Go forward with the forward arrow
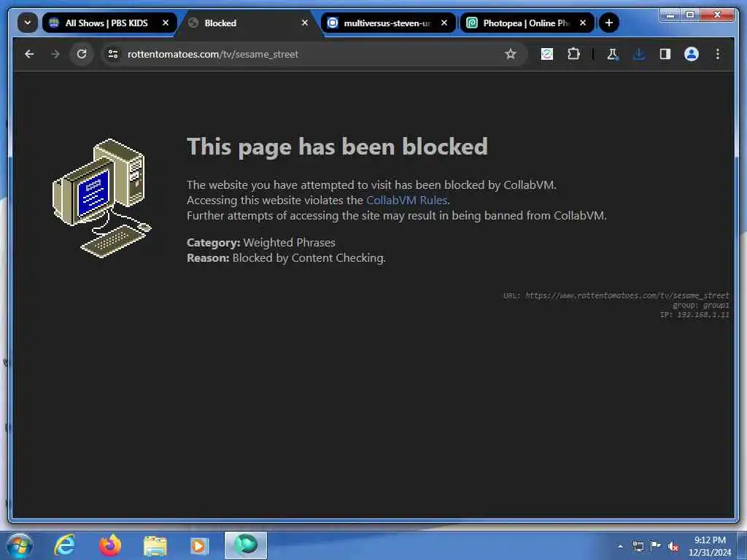 click(55, 54)
